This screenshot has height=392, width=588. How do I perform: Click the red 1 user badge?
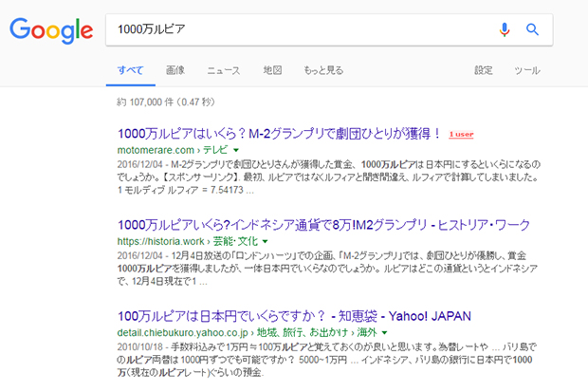(x=461, y=135)
